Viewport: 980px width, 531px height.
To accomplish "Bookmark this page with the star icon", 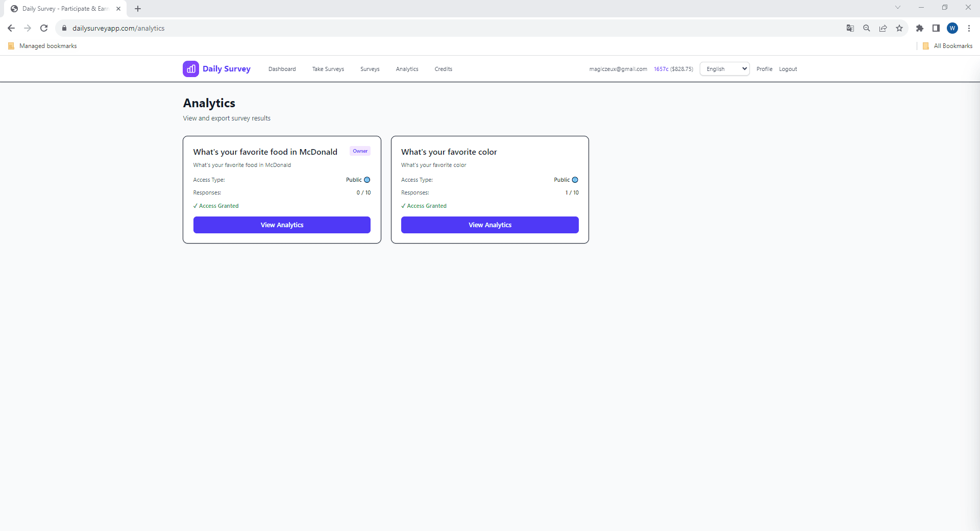I will click(899, 28).
